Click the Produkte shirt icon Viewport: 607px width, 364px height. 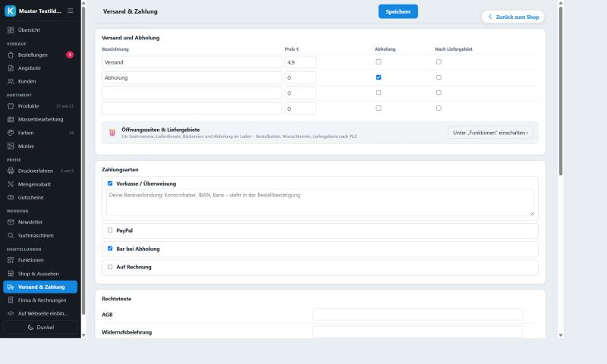pyautogui.click(x=11, y=106)
